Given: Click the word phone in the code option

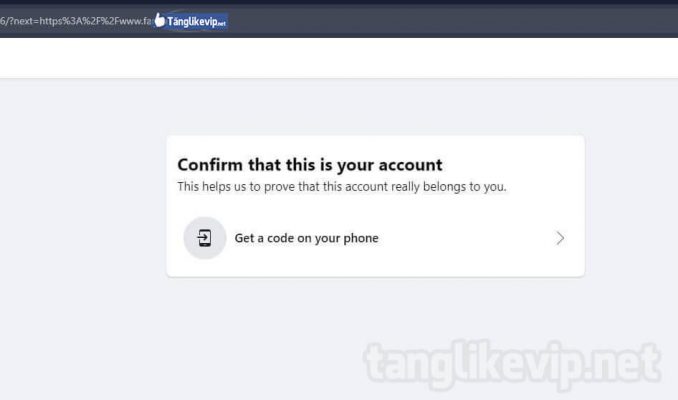Looking at the screenshot, I should tap(361, 238).
